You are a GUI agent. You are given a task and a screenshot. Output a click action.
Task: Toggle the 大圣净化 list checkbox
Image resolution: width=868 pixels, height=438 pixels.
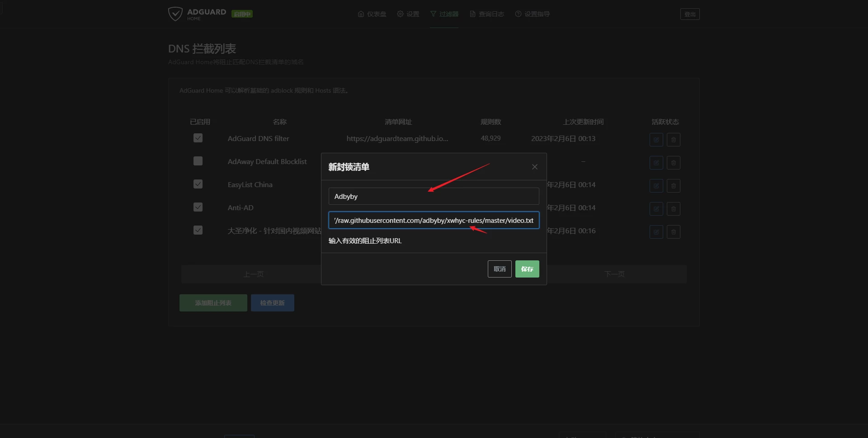pyautogui.click(x=198, y=230)
